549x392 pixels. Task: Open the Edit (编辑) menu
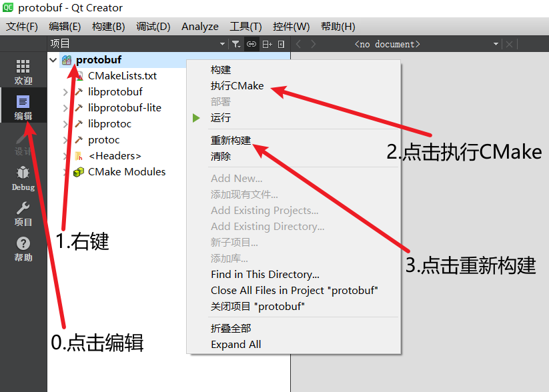tap(65, 27)
